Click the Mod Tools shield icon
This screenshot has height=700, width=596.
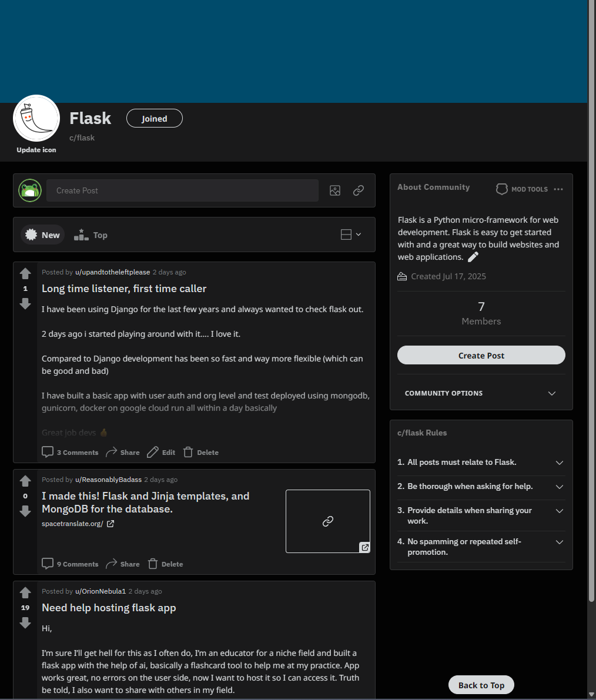pyautogui.click(x=502, y=189)
